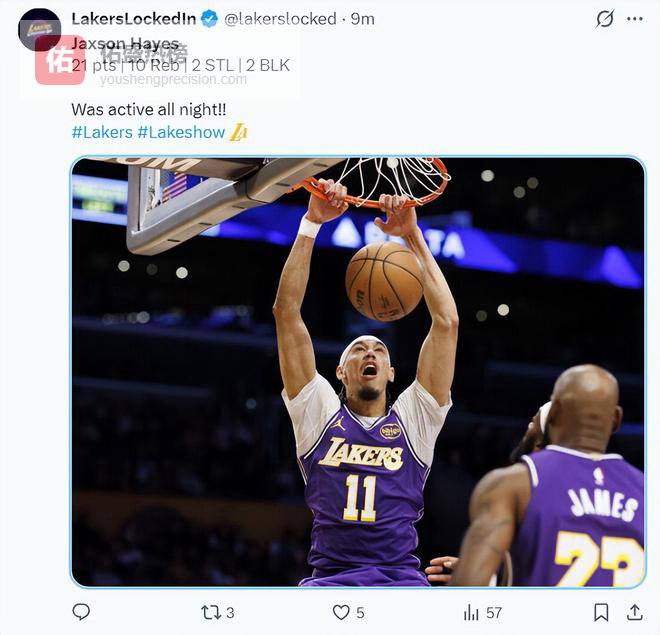This screenshot has height=635, width=660.
Task: Click the reply speech bubble icon
Action: pos(81,612)
